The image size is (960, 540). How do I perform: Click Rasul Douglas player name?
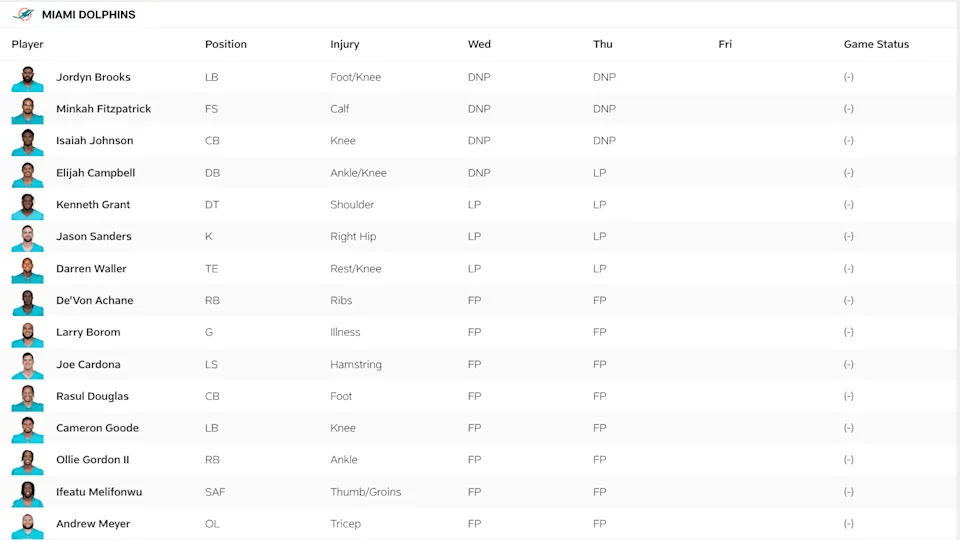point(92,396)
